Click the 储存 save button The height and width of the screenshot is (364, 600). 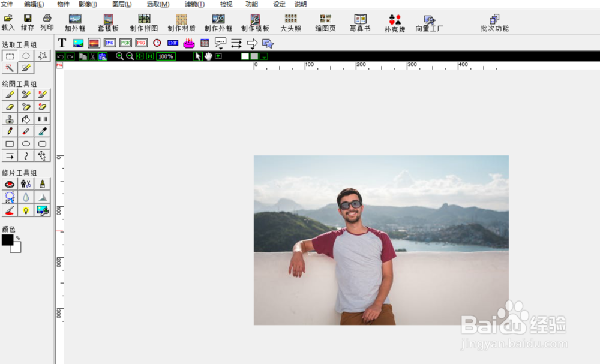(27, 23)
